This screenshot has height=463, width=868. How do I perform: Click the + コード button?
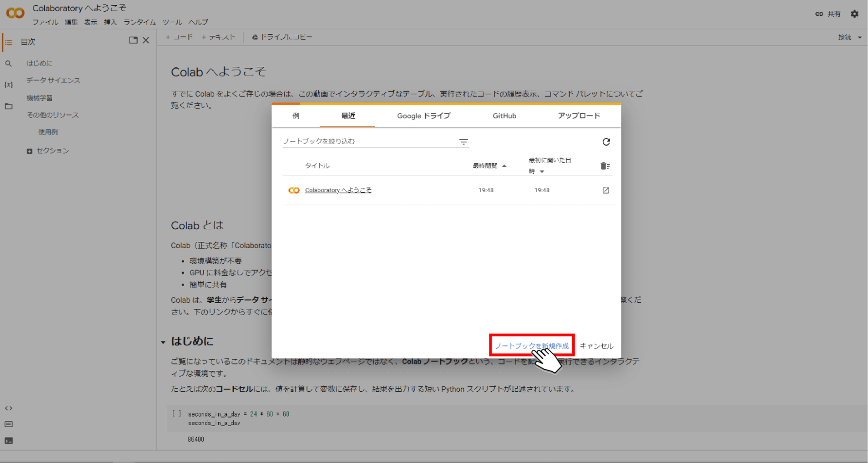[x=179, y=37]
